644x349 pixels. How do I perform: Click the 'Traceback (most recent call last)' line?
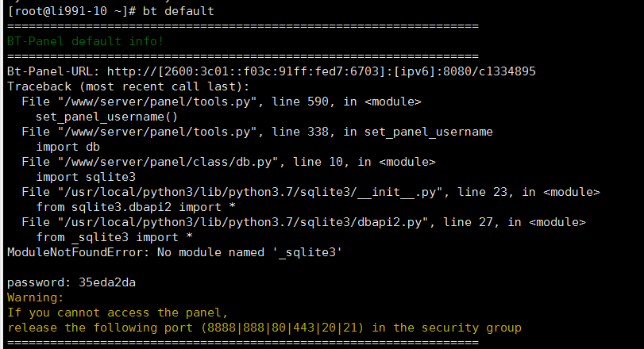point(128,86)
